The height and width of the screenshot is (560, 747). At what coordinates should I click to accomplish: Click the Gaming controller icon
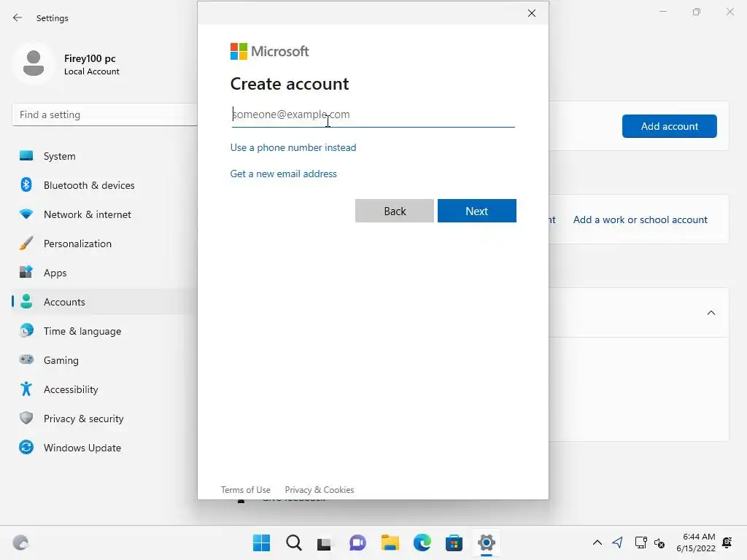tap(26, 359)
